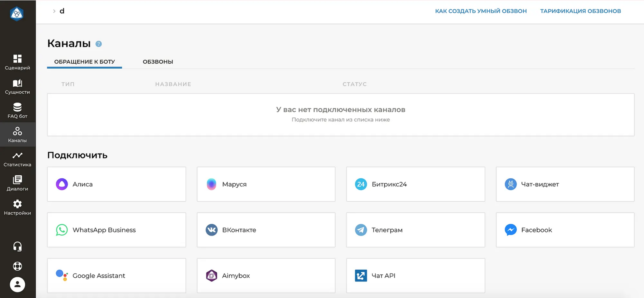This screenshot has height=298, width=644.
Task: Click the НАЗВАНИЕ column header
Action: (x=173, y=84)
